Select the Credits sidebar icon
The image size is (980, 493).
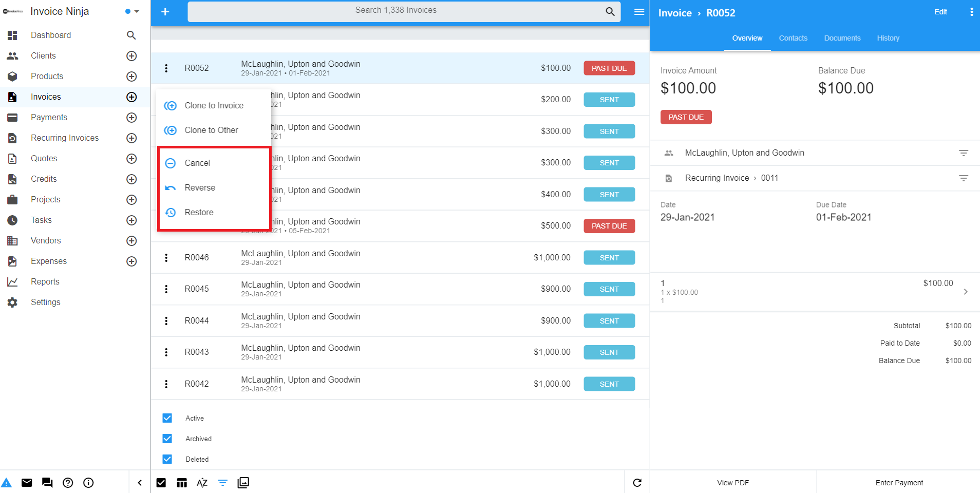coord(13,179)
